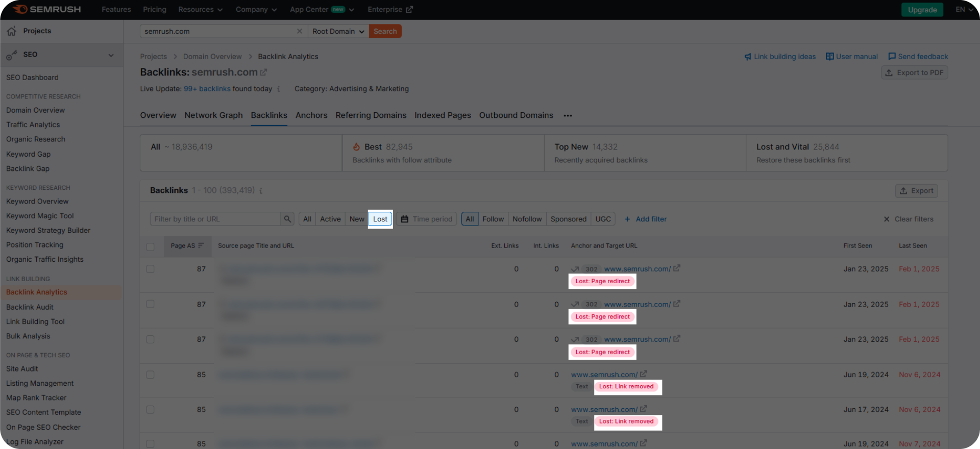
Task: Open Keyword Magic Tool in sidebar
Action: point(40,216)
